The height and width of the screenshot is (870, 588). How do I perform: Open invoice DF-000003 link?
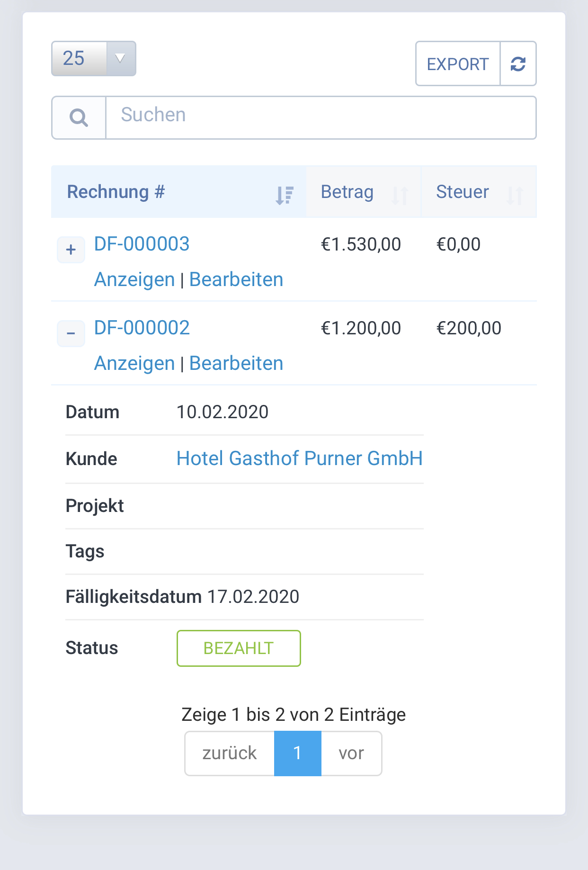[142, 244]
